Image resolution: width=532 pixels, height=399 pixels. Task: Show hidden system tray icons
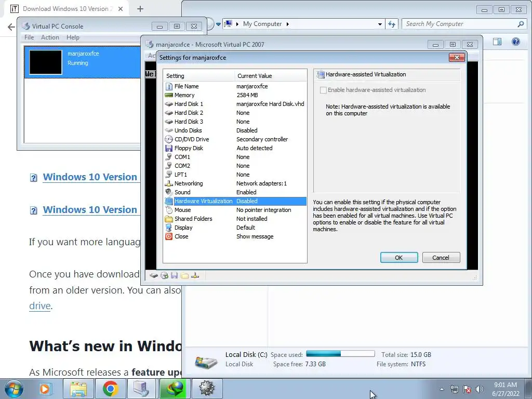coord(442,389)
